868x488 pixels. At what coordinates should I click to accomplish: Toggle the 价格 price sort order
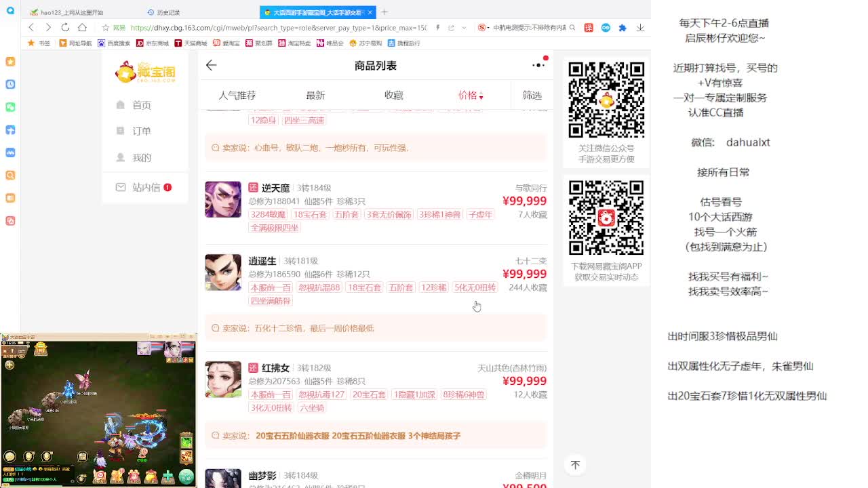pyautogui.click(x=471, y=96)
